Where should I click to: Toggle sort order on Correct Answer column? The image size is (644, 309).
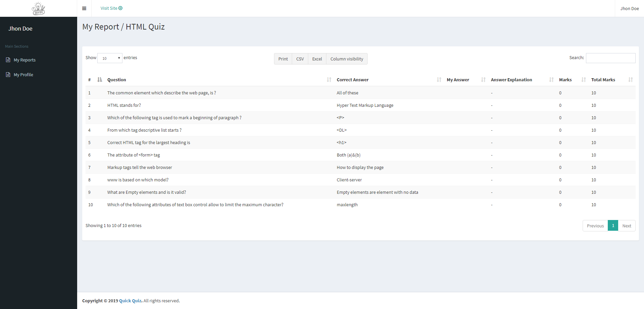tap(439, 80)
